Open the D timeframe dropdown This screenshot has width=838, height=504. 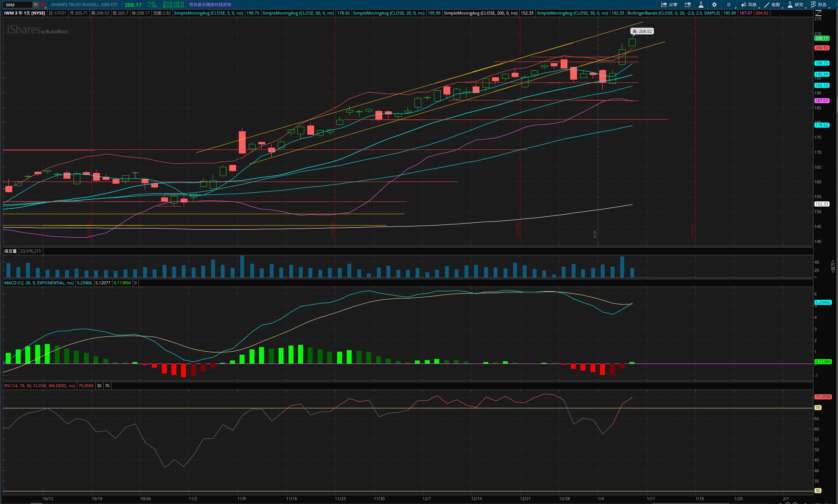[729, 5]
